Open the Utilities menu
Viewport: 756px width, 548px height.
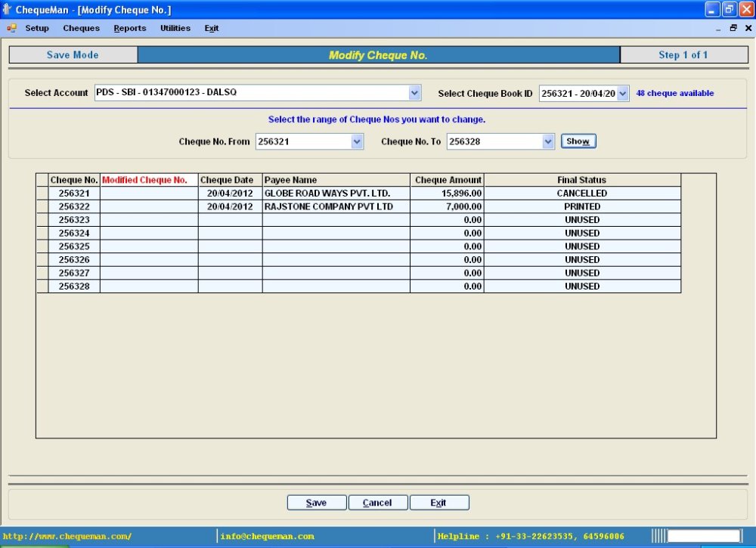click(x=175, y=28)
